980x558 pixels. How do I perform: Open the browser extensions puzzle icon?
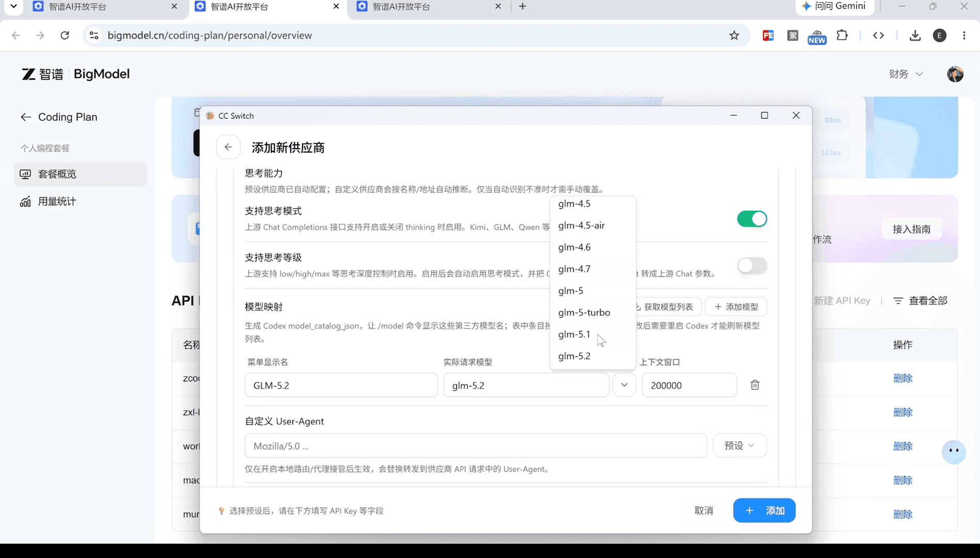[x=842, y=35]
